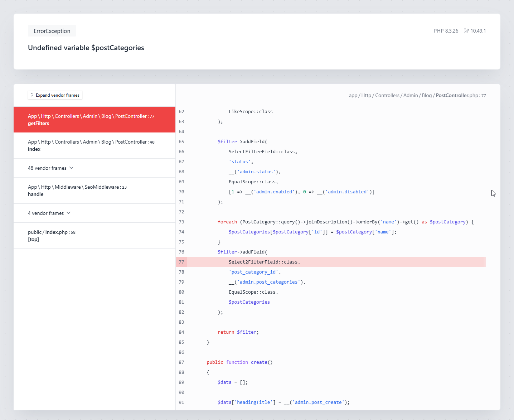Click the return $filter code line
Viewport: 514px width, 420px height.
238,332
